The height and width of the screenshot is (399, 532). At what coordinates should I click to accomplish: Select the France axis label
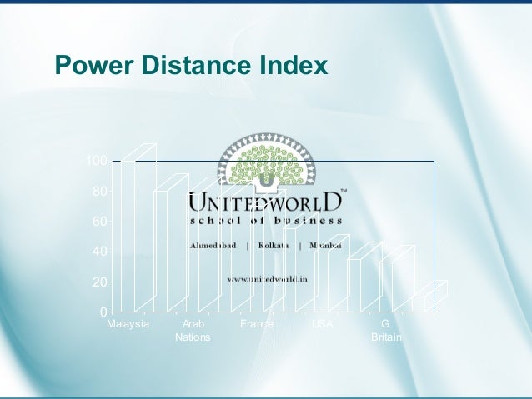point(257,324)
